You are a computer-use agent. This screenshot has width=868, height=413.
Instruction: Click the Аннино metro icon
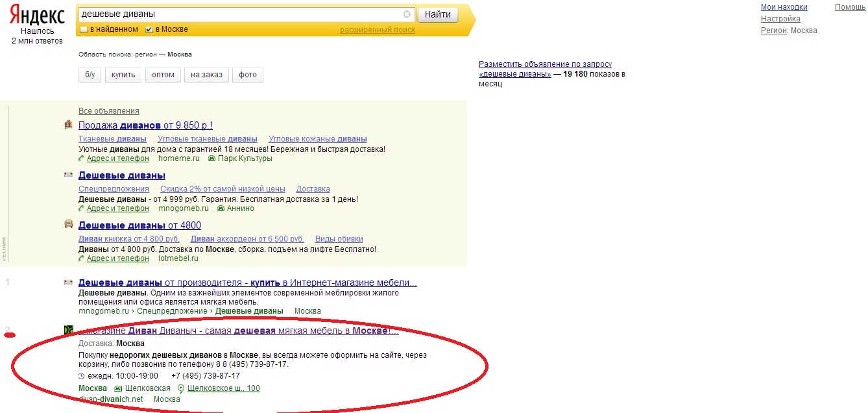point(221,208)
